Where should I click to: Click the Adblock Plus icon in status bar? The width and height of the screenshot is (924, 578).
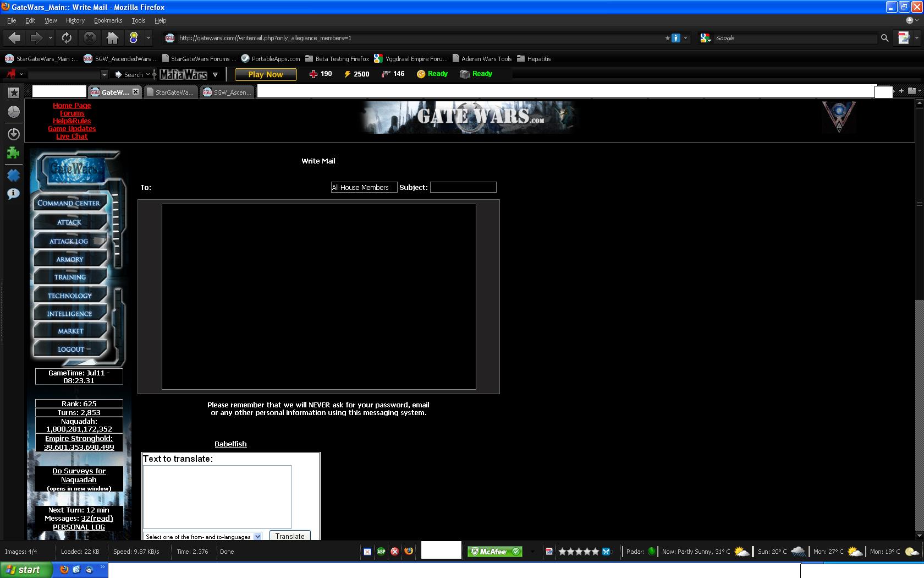381,551
